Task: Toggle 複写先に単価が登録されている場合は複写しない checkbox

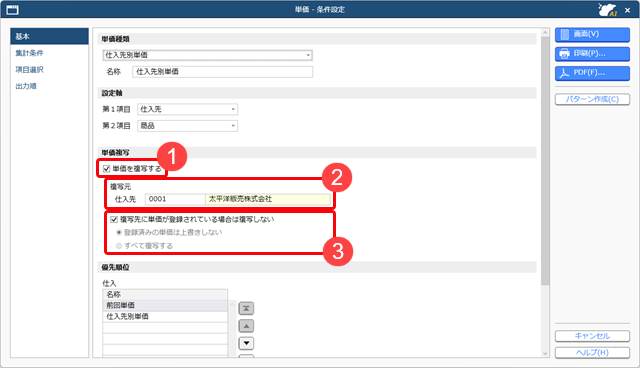Action: point(114,219)
